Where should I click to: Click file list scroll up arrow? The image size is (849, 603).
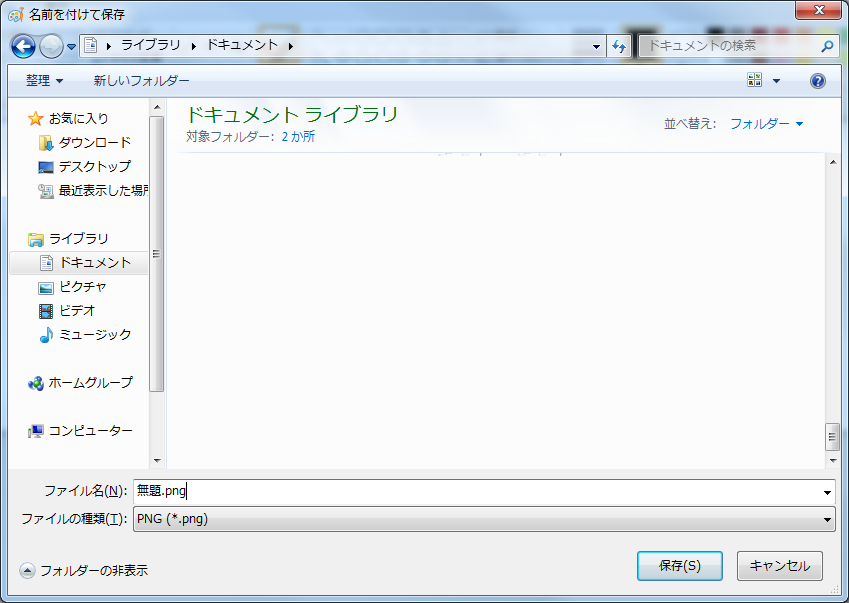click(833, 162)
